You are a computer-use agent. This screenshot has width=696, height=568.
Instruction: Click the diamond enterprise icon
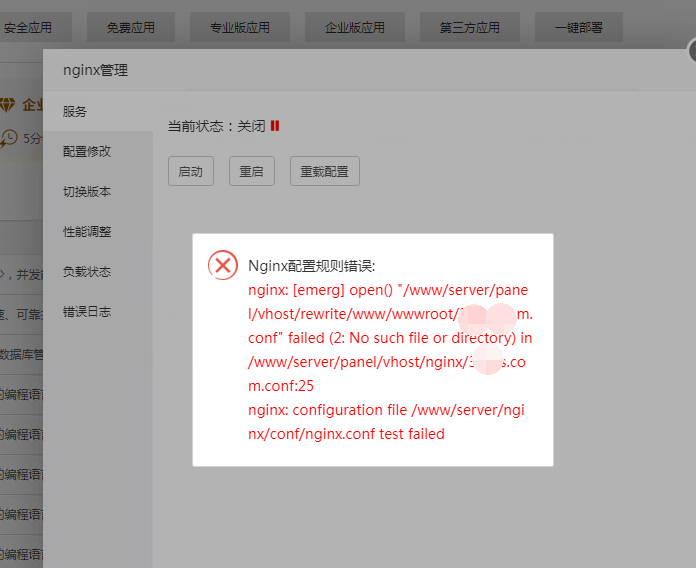[8, 105]
